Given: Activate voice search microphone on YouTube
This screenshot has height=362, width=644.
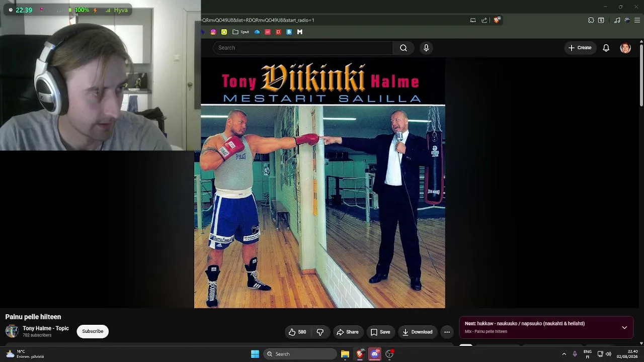Looking at the screenshot, I should point(426,48).
